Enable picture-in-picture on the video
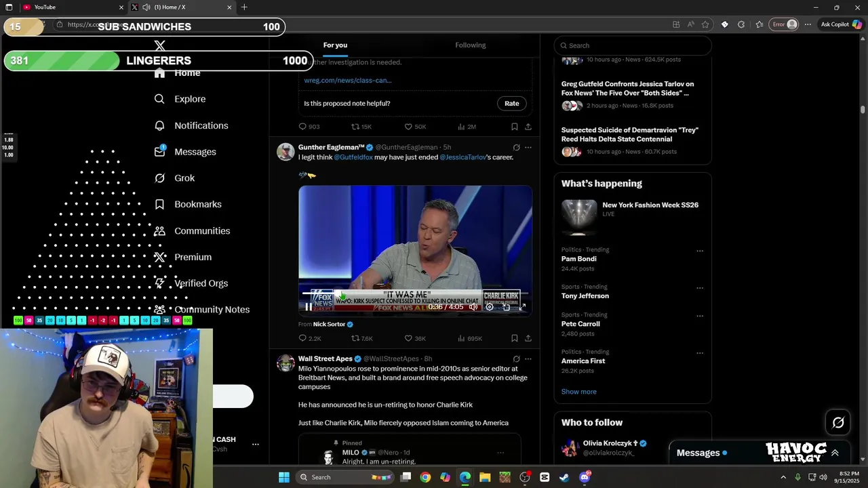Viewport: 868px width, 488px height. click(506, 307)
